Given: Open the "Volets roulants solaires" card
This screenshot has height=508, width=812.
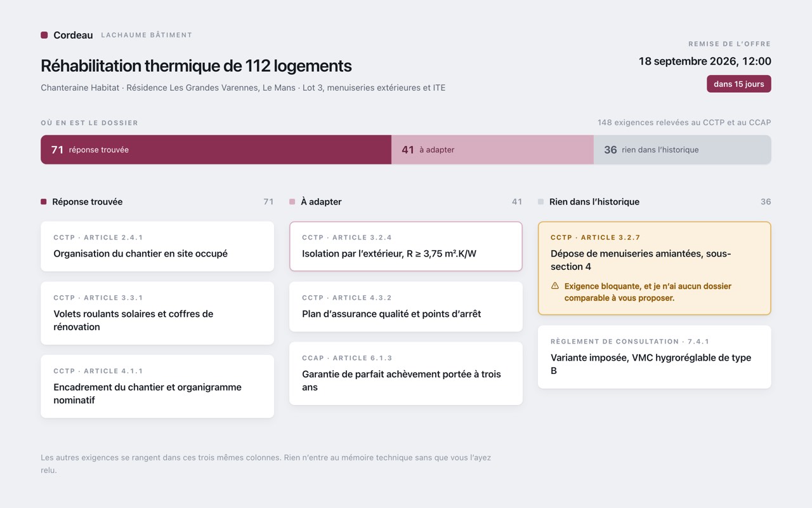Looking at the screenshot, I should [x=157, y=313].
